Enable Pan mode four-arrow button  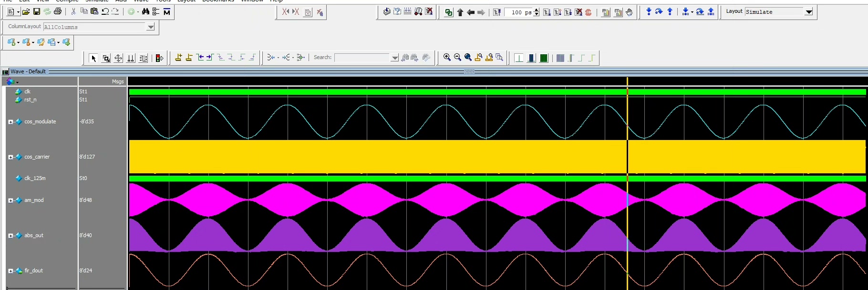tap(118, 58)
